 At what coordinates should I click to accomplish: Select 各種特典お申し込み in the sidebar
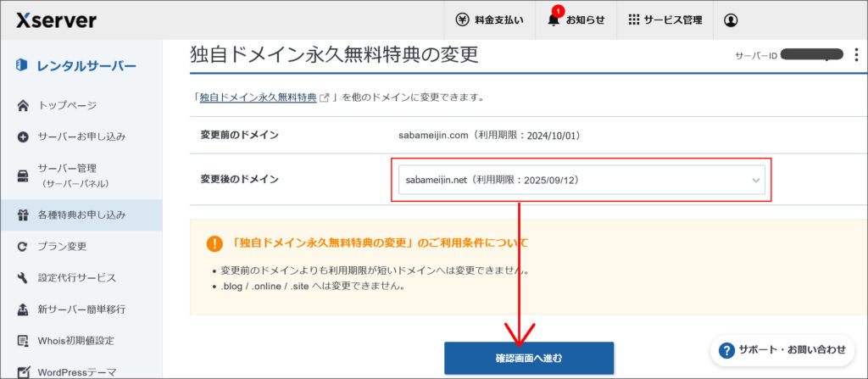pyautogui.click(x=81, y=215)
